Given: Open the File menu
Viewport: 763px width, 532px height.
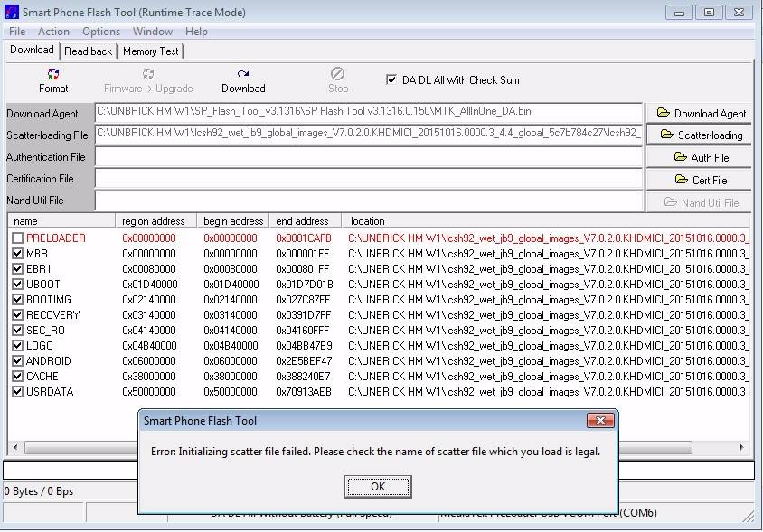Looking at the screenshot, I should pos(17,32).
